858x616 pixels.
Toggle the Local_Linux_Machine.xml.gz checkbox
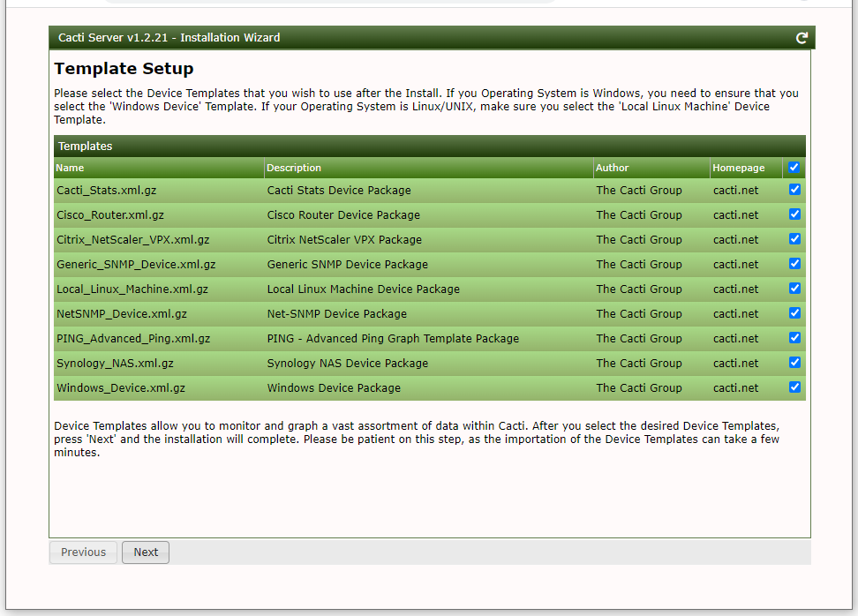[794, 288]
